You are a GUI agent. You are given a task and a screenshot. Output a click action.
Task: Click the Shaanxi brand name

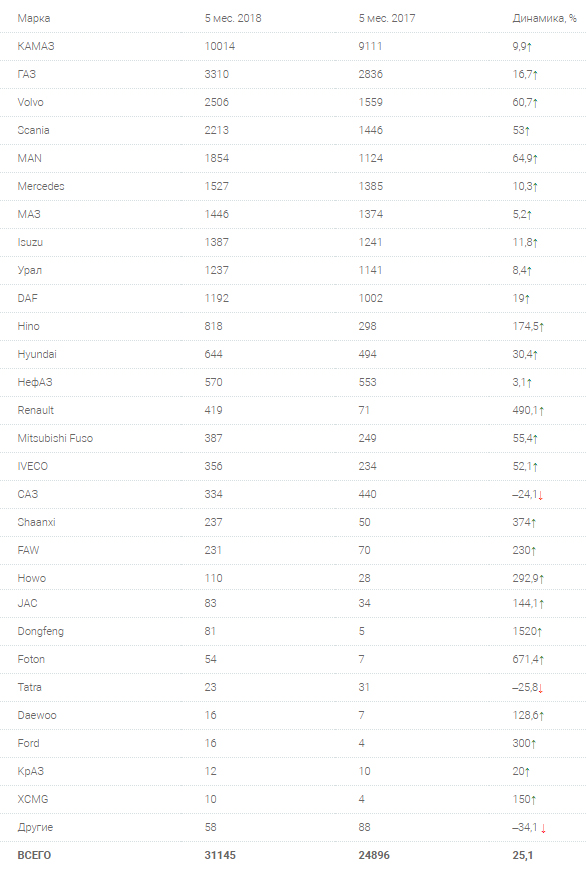pyautogui.click(x=36, y=522)
